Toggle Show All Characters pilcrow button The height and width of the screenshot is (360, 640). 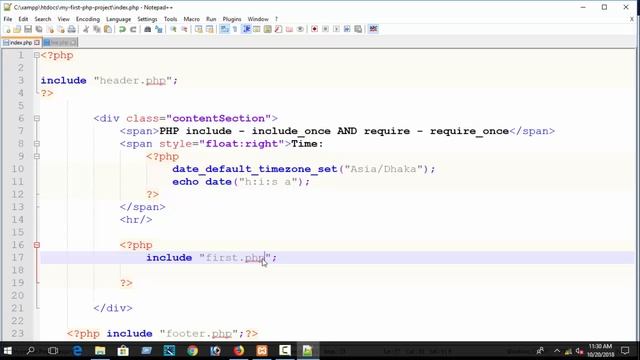[235, 29]
